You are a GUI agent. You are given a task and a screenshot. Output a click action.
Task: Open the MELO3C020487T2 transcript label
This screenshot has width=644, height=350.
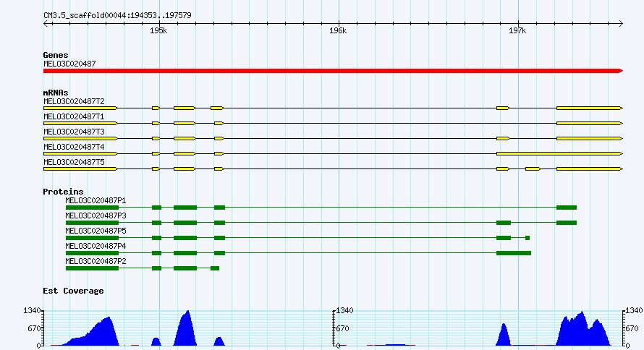(74, 101)
